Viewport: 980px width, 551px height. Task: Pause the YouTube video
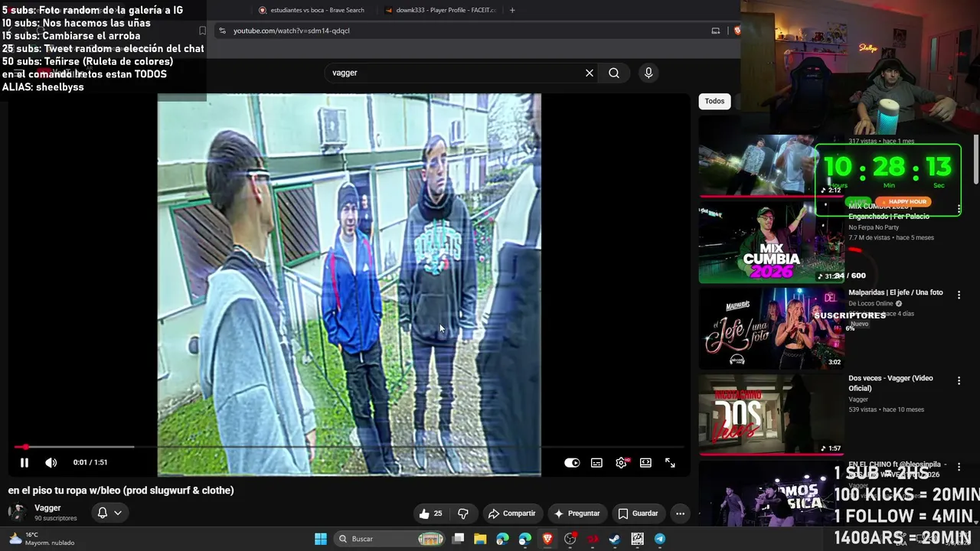point(24,462)
